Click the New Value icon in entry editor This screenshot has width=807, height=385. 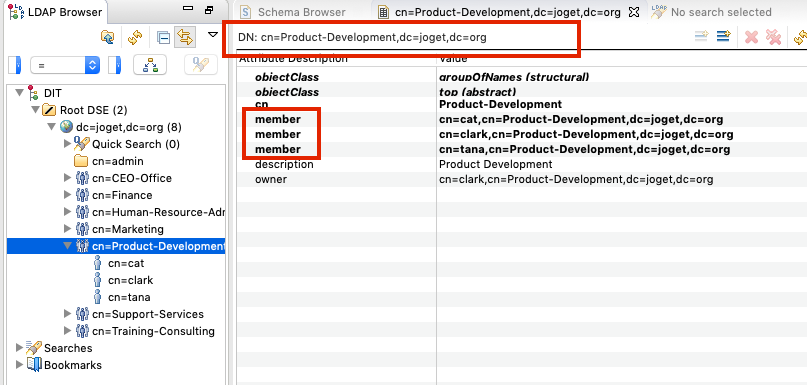coord(701,36)
